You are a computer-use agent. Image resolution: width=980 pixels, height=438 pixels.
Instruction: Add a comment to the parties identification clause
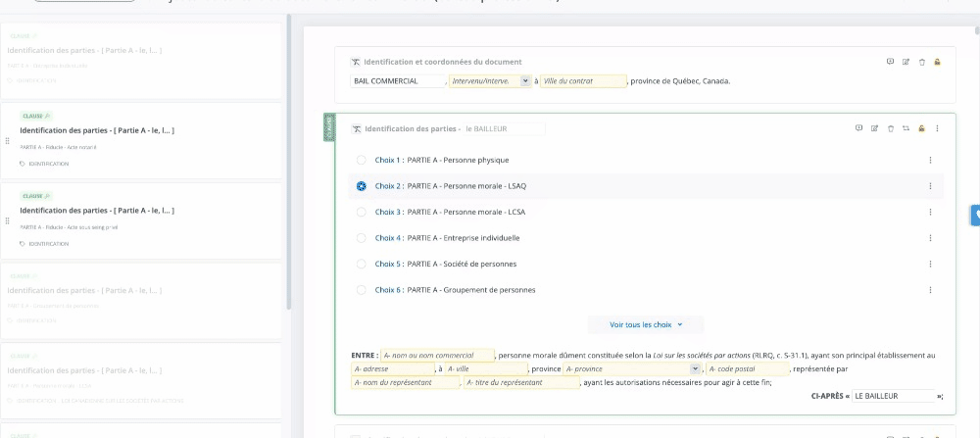pyautogui.click(x=858, y=128)
